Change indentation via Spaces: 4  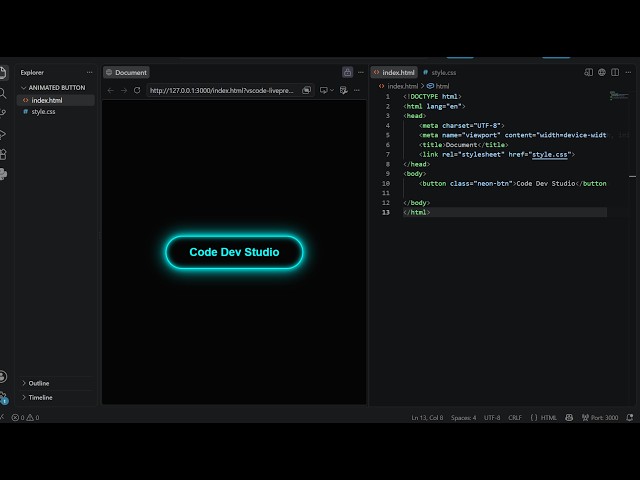tap(464, 418)
